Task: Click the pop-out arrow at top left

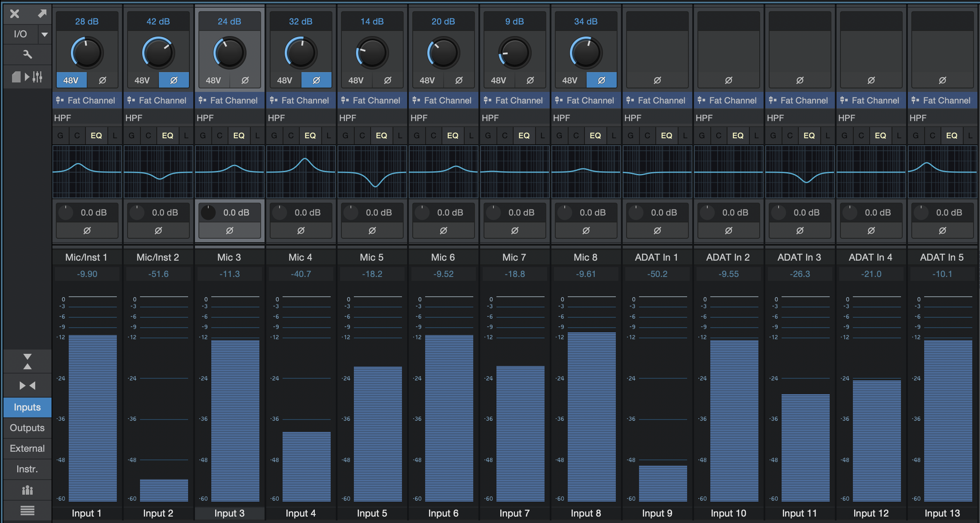Action: (x=42, y=14)
